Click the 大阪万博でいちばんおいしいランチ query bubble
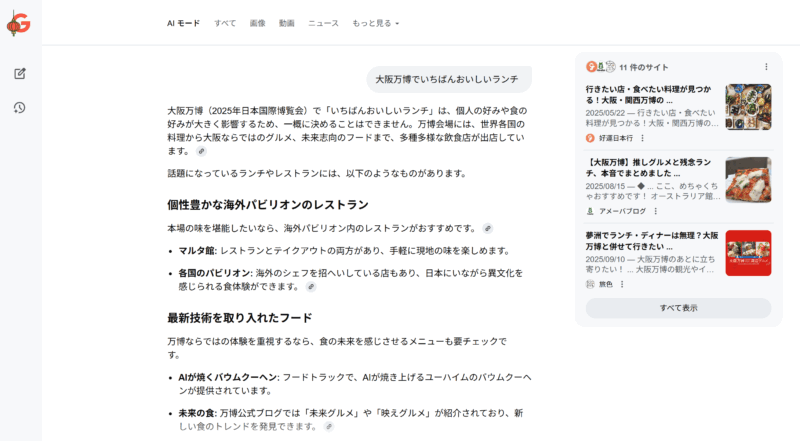Viewport: 800px width, 441px height. click(446, 79)
